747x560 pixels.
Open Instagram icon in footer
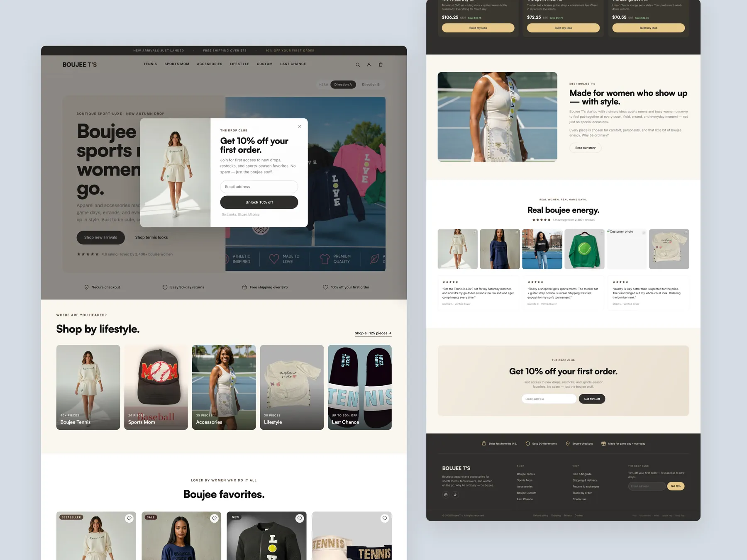446,494
